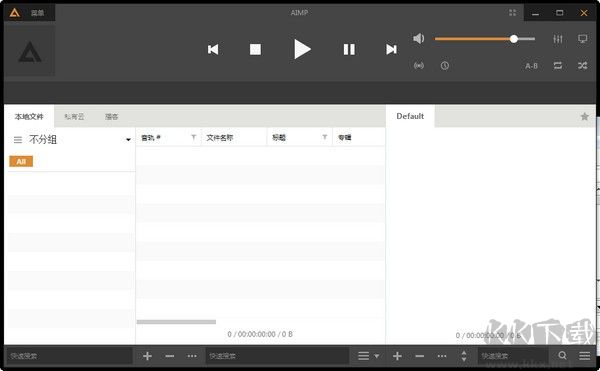600x371 pixels.
Task: Click the album art placeholder
Action: 29,51
